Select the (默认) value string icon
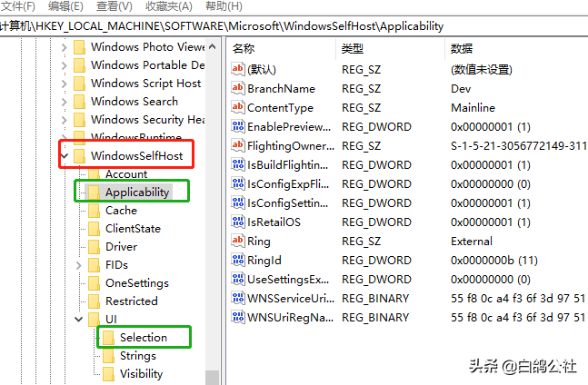The image size is (588, 385). click(x=238, y=69)
